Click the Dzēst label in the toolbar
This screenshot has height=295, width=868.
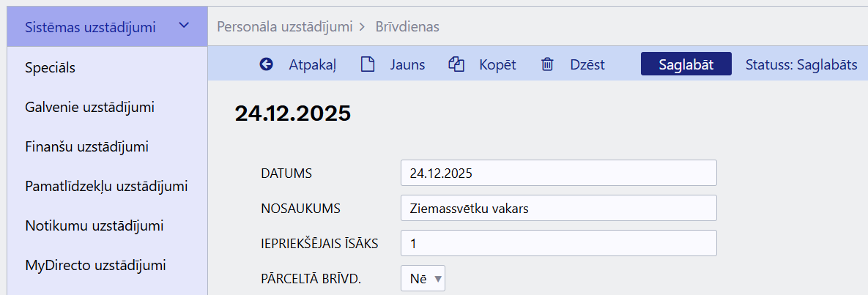tap(587, 64)
